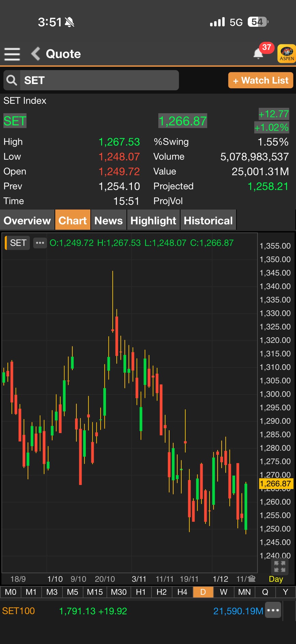Open SET symbol label in chart
Viewport: 296px width, 644px height.
click(18, 243)
